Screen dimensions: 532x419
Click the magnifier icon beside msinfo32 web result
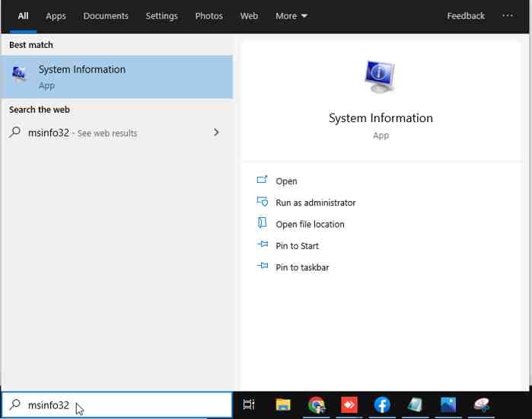tap(14, 132)
